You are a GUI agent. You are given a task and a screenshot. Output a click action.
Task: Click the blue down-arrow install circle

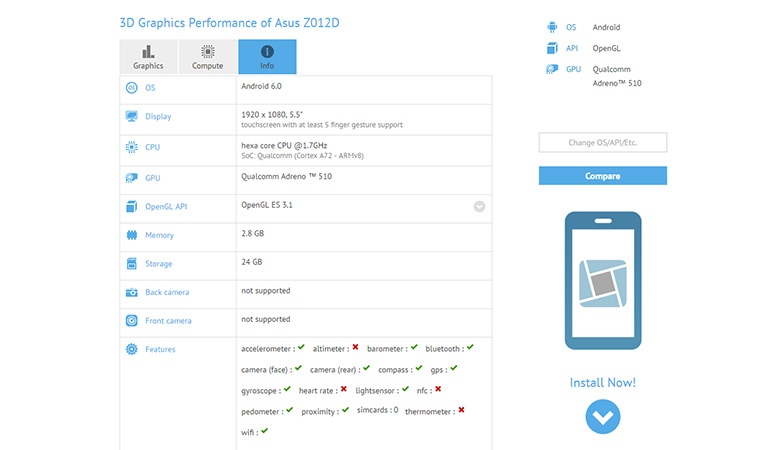click(602, 416)
